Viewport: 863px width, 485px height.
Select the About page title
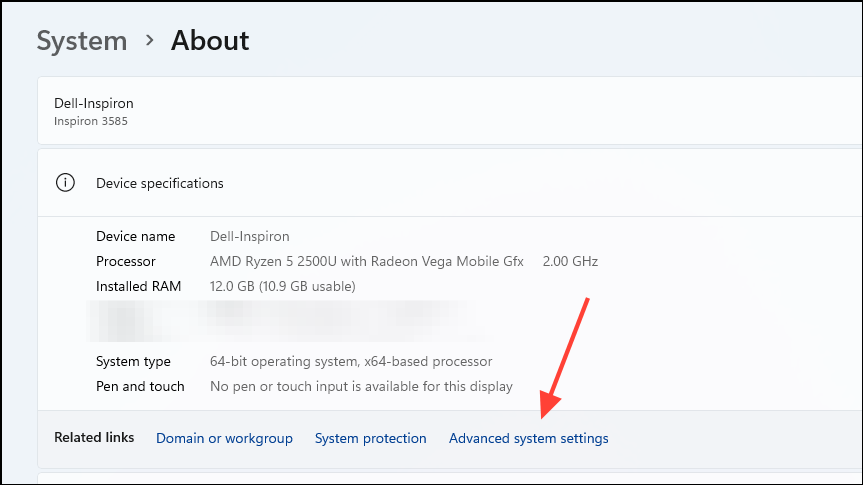click(x=210, y=41)
